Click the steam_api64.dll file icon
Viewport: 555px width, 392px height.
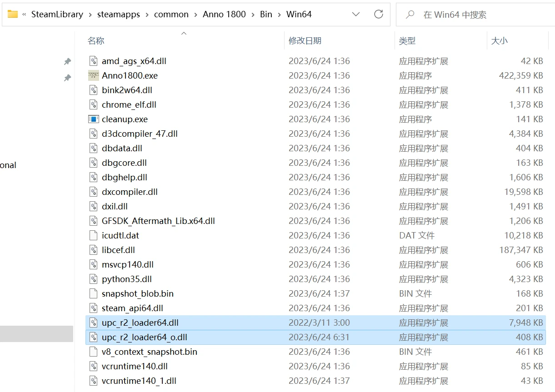tap(93, 308)
